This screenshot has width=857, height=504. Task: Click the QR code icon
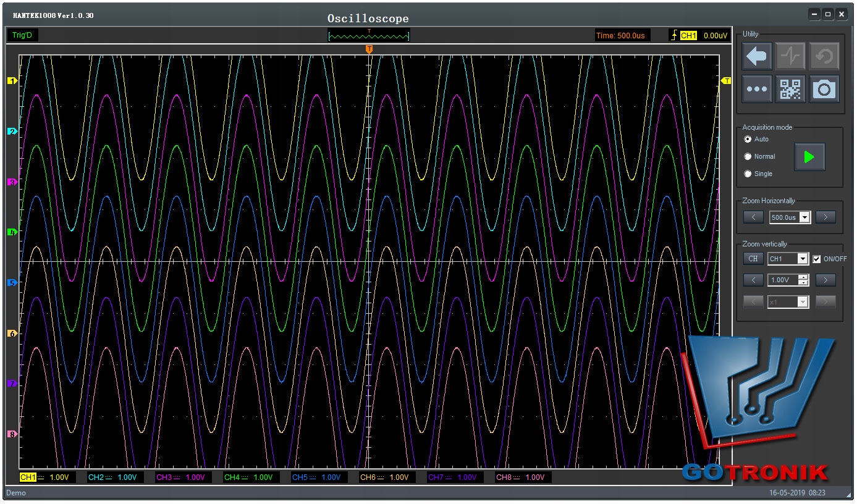pyautogui.click(x=790, y=90)
